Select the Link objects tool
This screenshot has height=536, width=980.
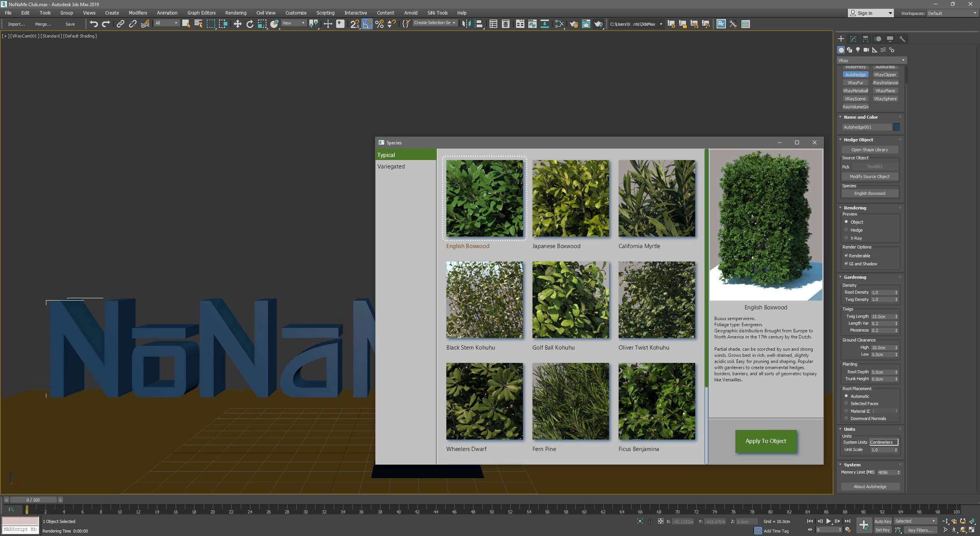click(120, 24)
